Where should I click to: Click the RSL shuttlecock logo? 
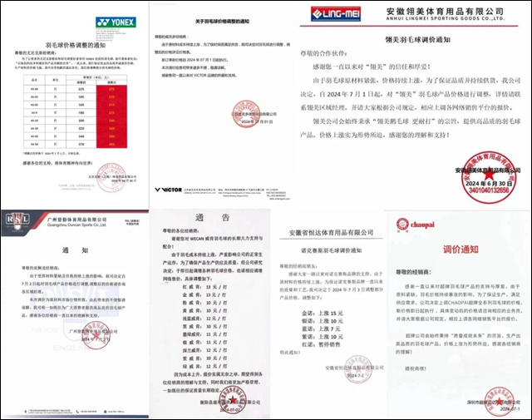(x=17, y=220)
